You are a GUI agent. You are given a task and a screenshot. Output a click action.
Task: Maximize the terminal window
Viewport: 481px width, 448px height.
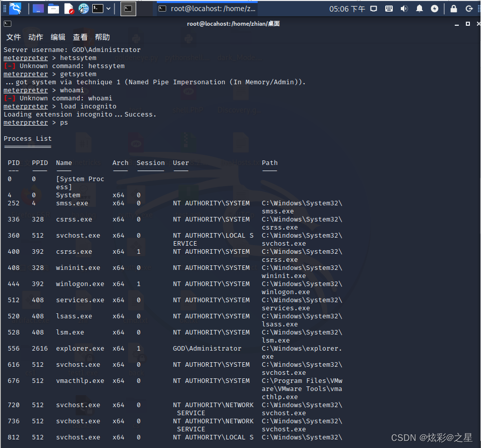tap(468, 24)
